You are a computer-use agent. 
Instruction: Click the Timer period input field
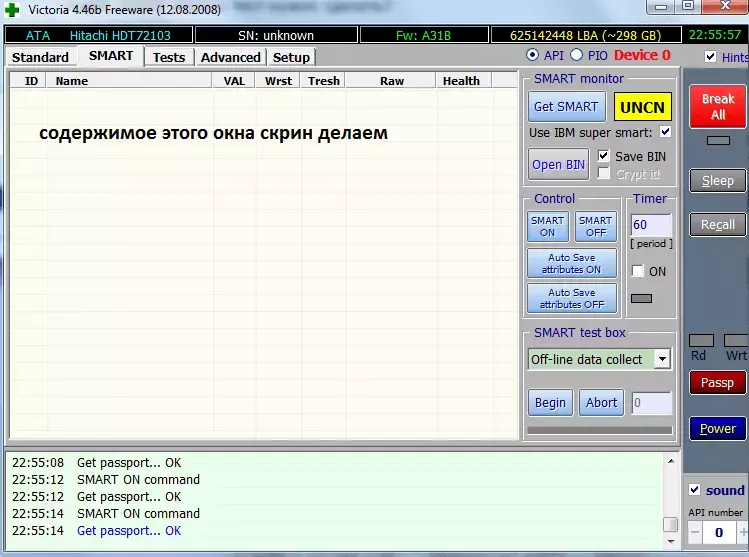tap(651, 225)
